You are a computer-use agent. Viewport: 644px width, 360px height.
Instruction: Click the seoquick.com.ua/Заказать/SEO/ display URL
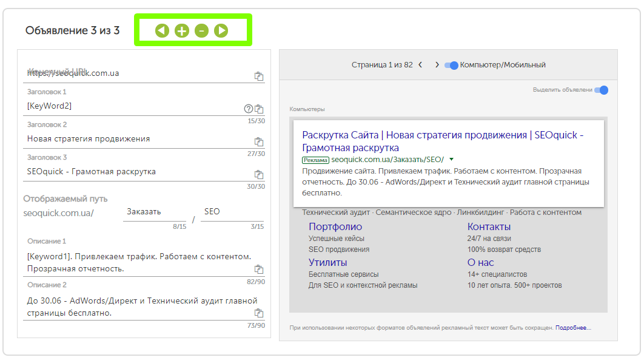pyautogui.click(x=387, y=160)
